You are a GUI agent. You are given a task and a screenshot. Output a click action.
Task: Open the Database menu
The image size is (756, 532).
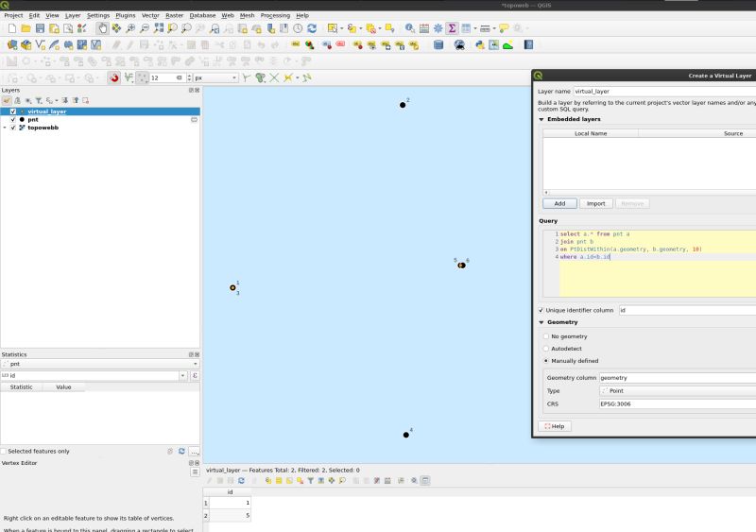[202, 15]
